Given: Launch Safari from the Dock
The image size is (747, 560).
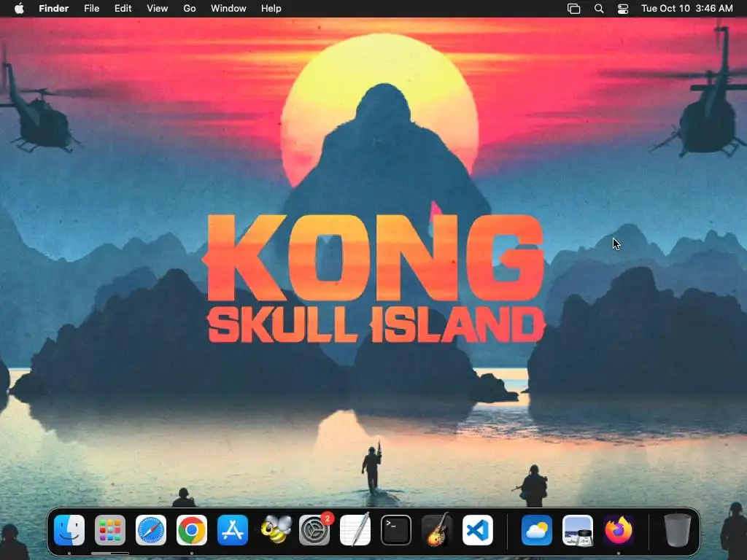Looking at the screenshot, I should coord(151,530).
